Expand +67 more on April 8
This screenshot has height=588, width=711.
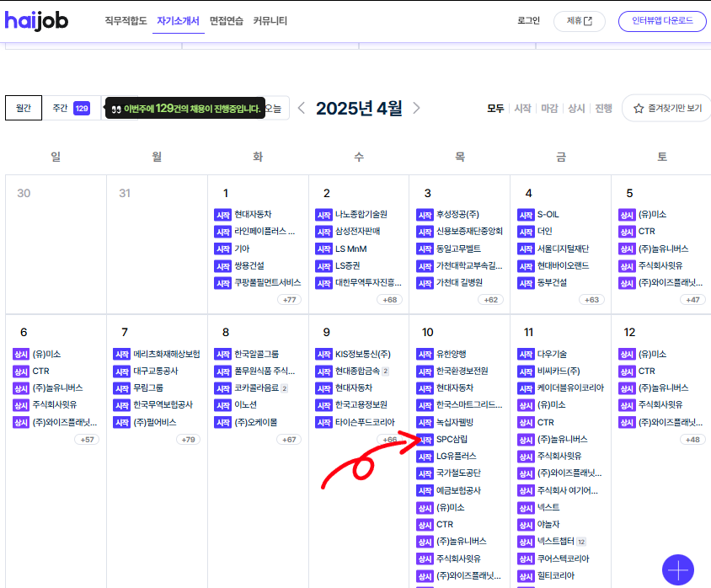point(289,439)
